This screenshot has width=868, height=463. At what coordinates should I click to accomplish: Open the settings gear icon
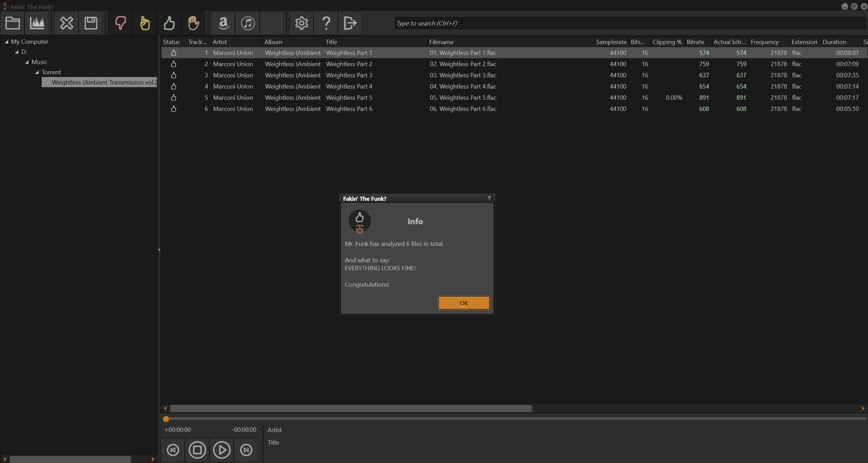point(301,23)
